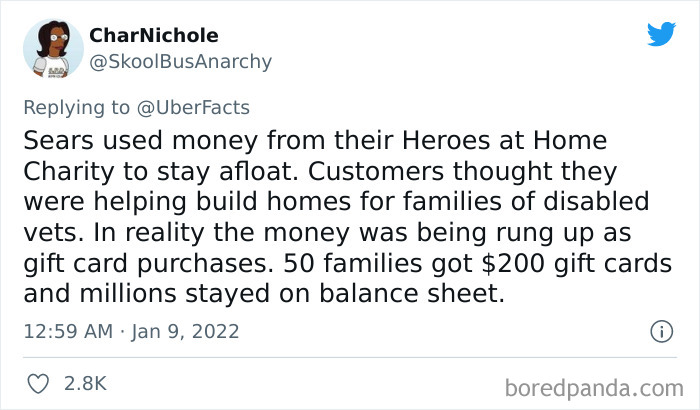The image size is (700, 410).
Task: Click the CharNichole display name
Action: [153, 36]
